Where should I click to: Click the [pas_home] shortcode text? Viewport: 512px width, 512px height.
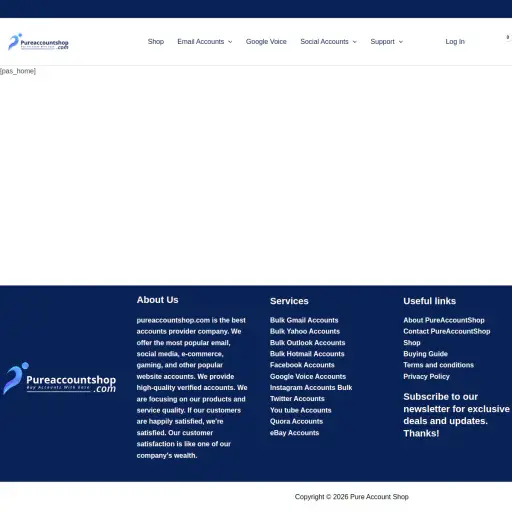pos(18,71)
